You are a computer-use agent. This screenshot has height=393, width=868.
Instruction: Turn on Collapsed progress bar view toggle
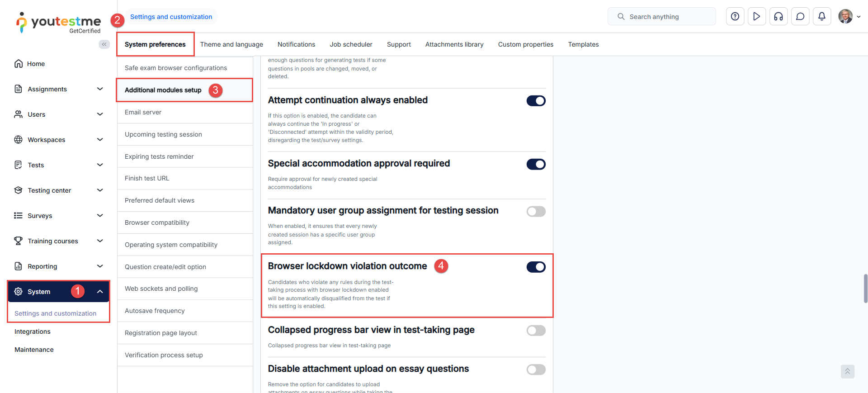[536, 331]
